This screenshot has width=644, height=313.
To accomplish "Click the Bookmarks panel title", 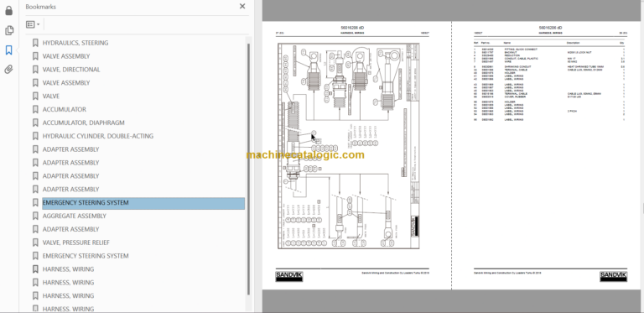I will pos(40,7).
